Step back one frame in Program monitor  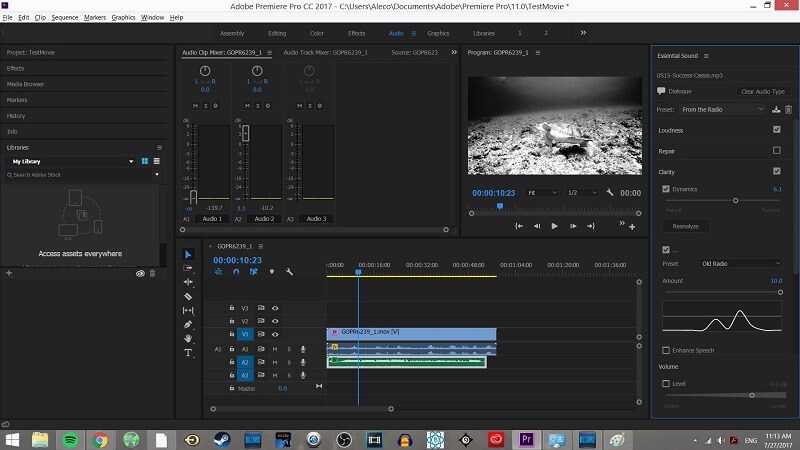click(537, 226)
